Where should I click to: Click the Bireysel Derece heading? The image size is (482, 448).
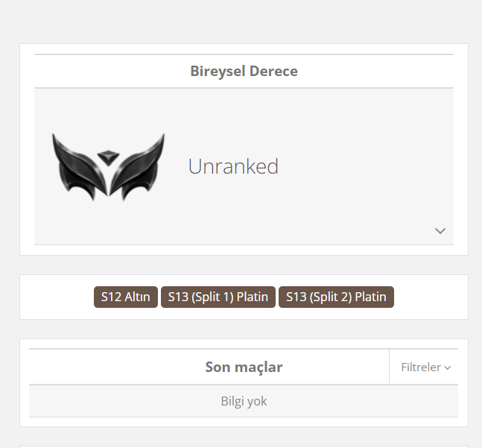[x=244, y=72]
